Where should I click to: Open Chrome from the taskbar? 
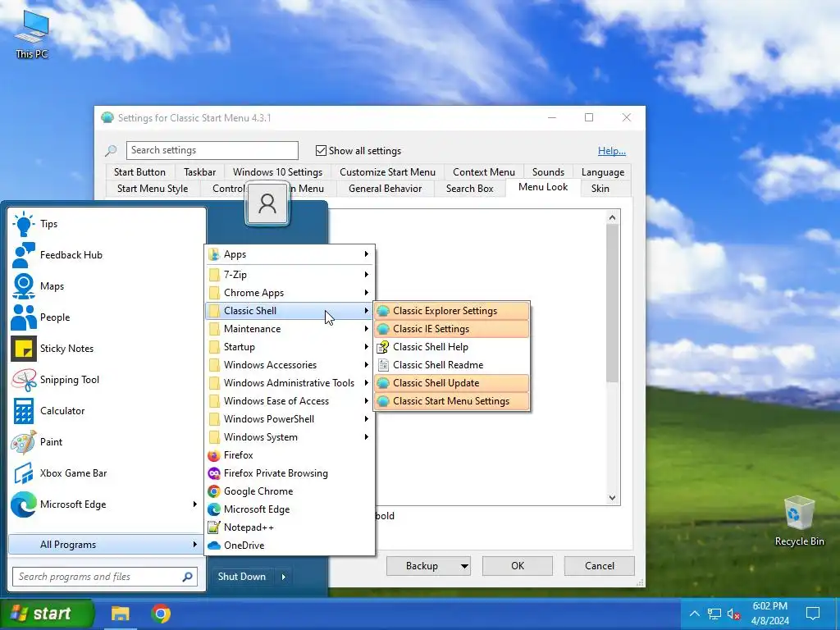click(x=161, y=614)
